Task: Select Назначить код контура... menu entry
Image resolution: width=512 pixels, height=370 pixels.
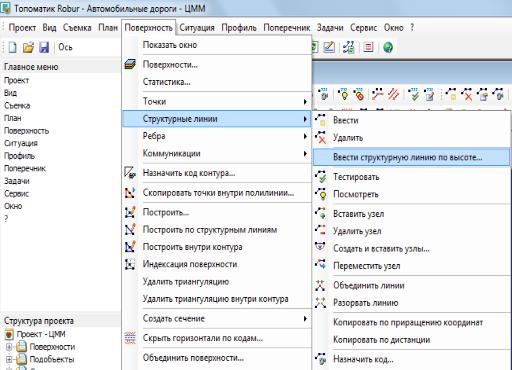Action: [217, 173]
